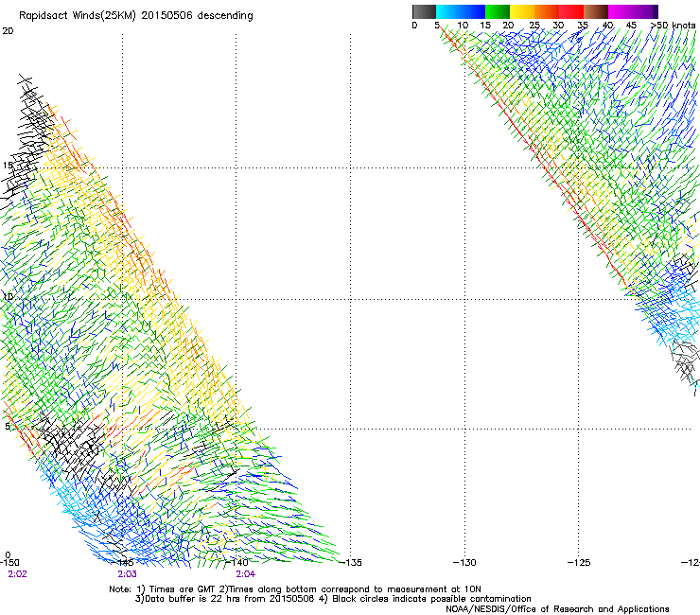Click the legend tick label '45'

[x=631, y=26]
